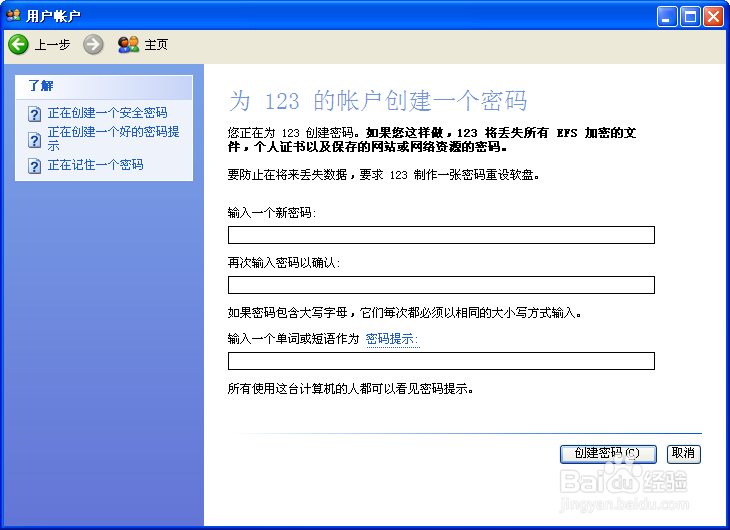730x530 pixels.
Task: Click the 取消 cancel button
Action: tap(683, 454)
